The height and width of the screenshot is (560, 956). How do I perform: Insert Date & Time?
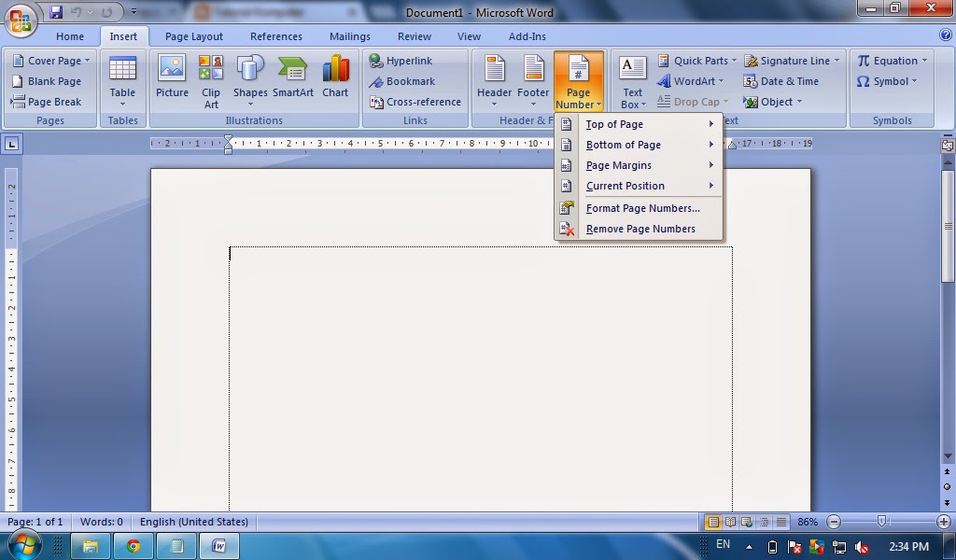click(781, 81)
